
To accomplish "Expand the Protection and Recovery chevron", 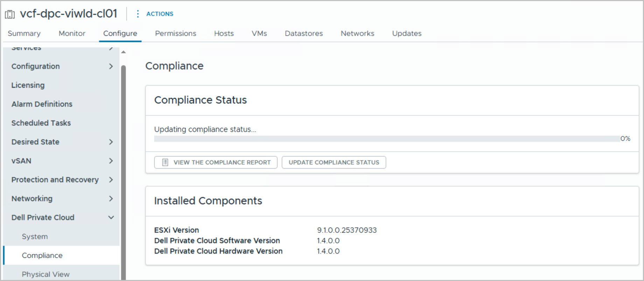I will coord(111,180).
